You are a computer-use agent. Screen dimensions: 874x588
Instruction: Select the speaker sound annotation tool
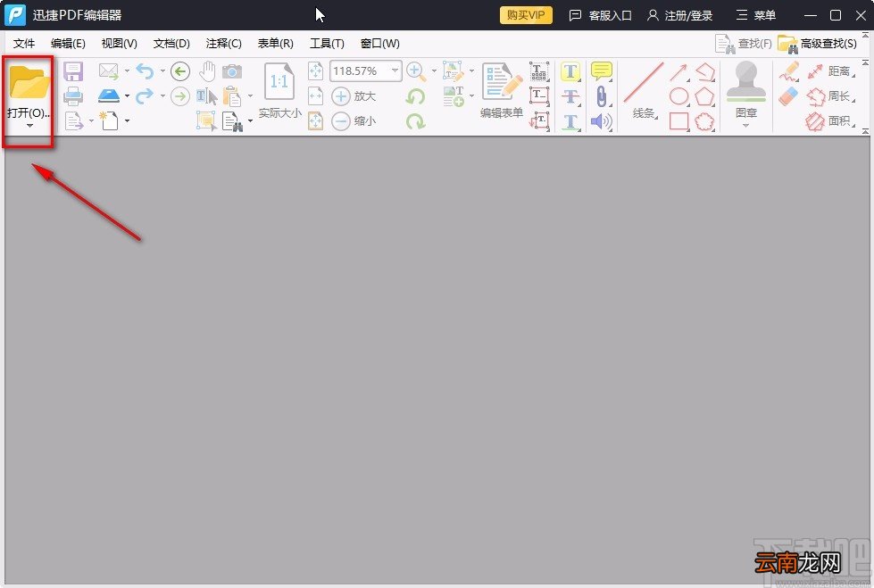pos(602,121)
